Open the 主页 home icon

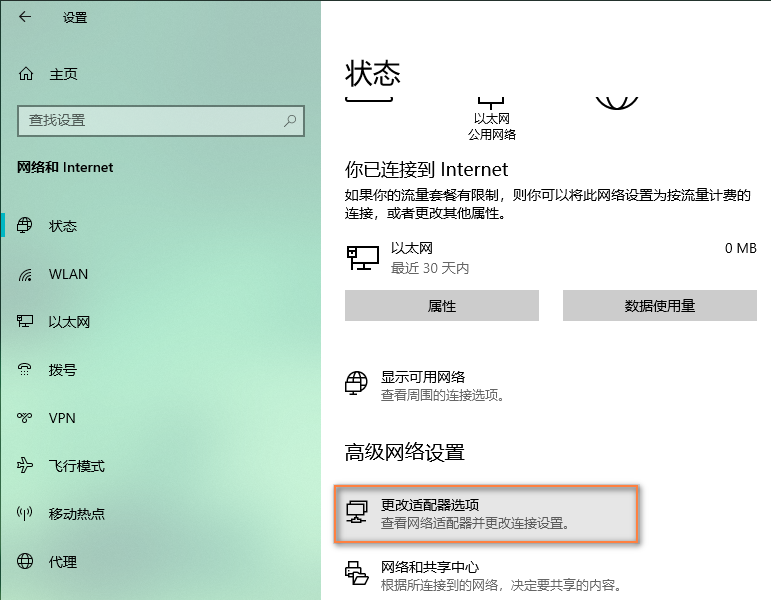click(26, 74)
